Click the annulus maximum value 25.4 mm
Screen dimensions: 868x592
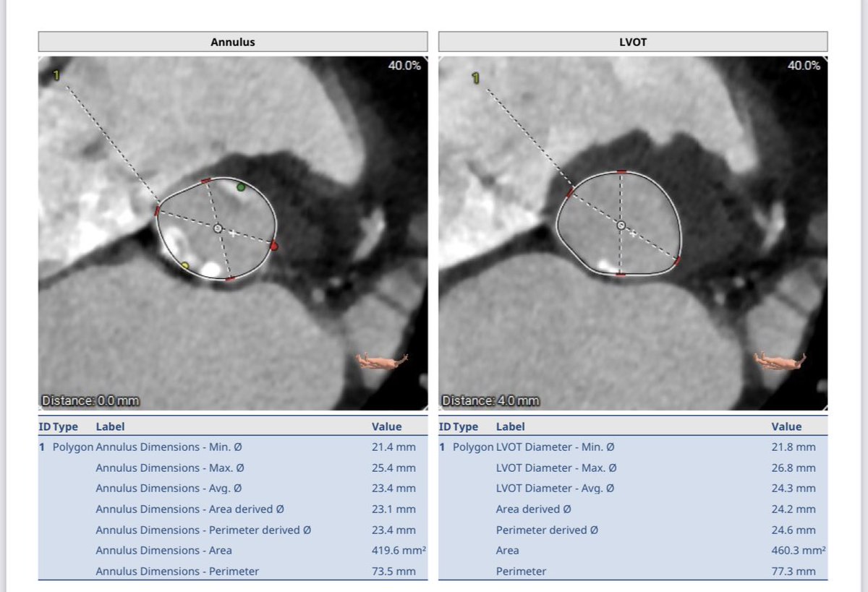click(x=393, y=468)
